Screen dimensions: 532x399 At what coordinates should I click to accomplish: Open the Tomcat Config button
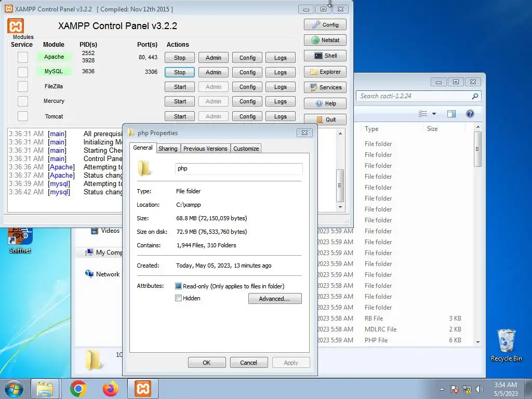(247, 116)
